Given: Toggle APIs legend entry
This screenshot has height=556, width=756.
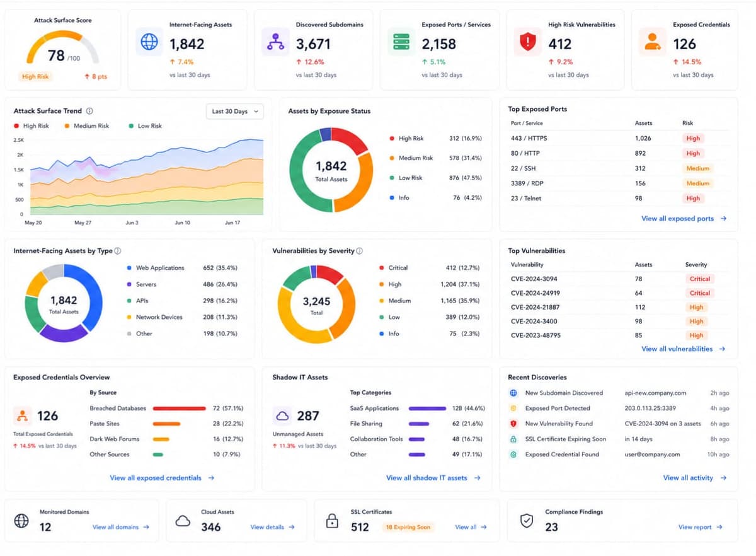Looking at the screenshot, I should [137, 301].
